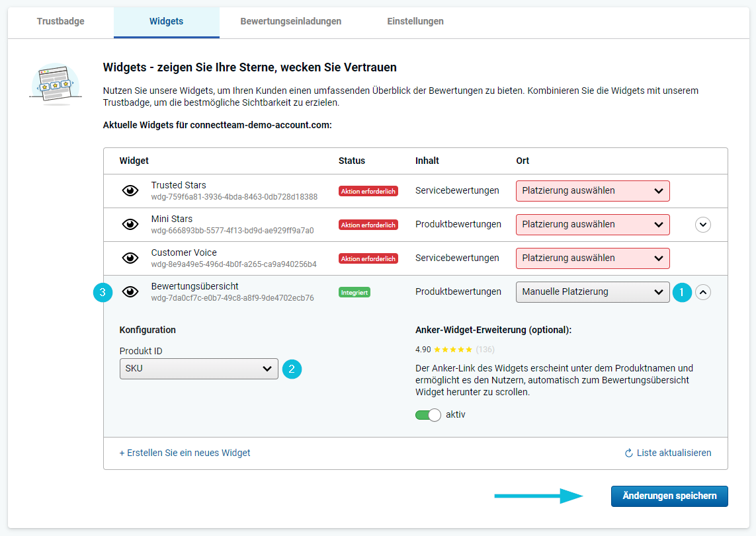Screen dimensions: 756x536
Task: Open placement dropdown for Trusted Stars
Action: 592,191
